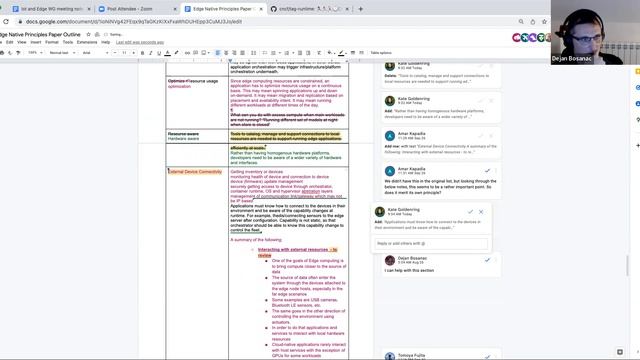Viewport: 640px width, 360px height.
Task: Open table border dash style
Action: [x=361, y=53]
